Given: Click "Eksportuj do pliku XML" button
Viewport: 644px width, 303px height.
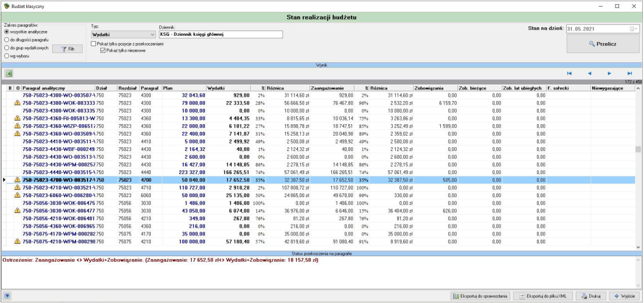Looking at the screenshot, I should tap(544, 296).
